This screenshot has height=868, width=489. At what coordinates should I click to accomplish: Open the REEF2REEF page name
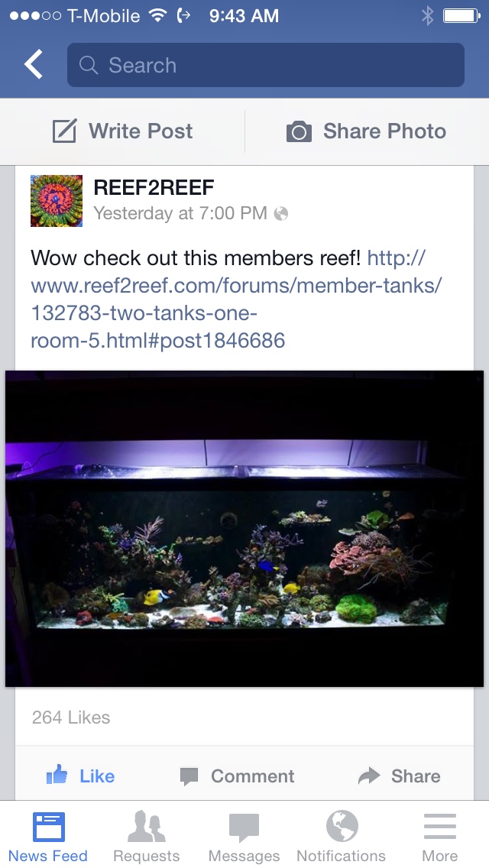point(154,188)
